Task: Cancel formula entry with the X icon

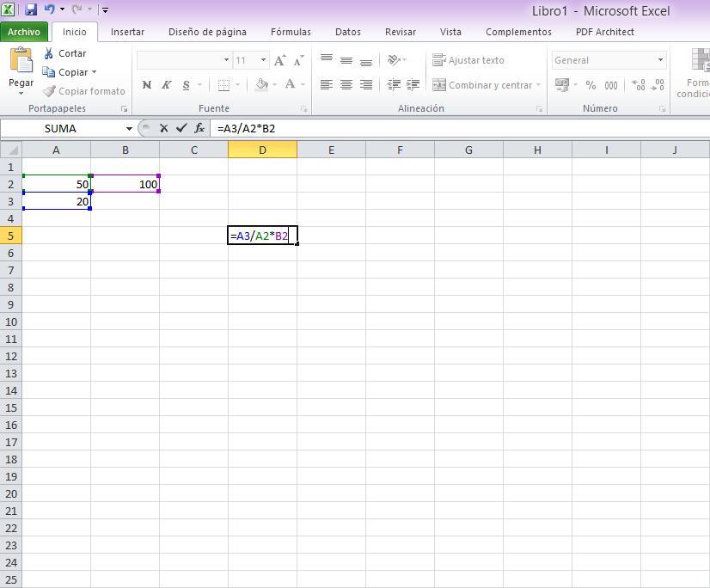Action: (163, 128)
